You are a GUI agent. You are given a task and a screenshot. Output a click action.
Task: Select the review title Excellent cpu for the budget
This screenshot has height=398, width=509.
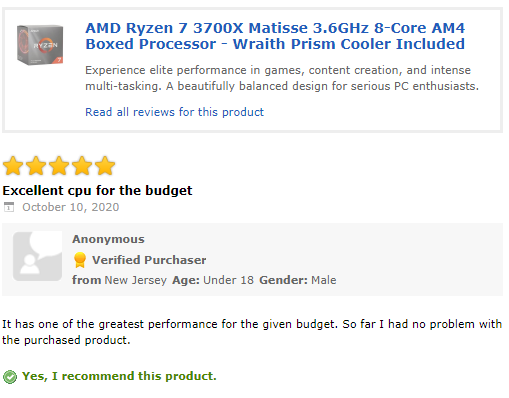click(97, 191)
